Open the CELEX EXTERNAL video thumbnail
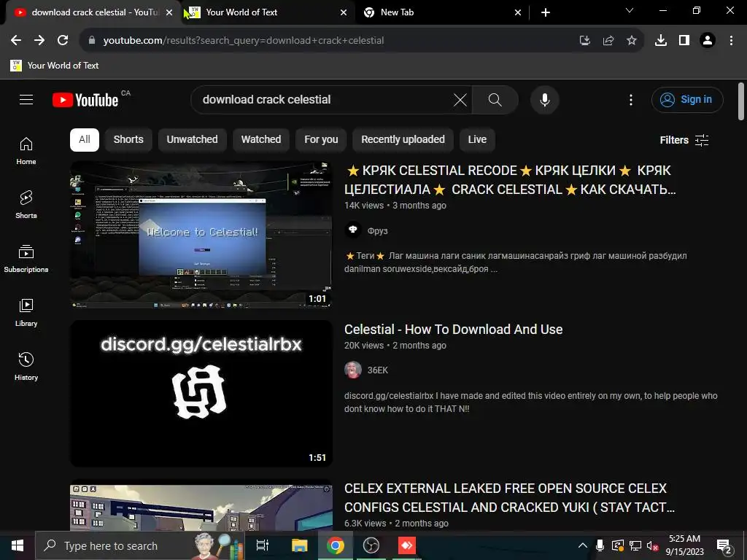747x560 pixels. pyautogui.click(x=201, y=505)
